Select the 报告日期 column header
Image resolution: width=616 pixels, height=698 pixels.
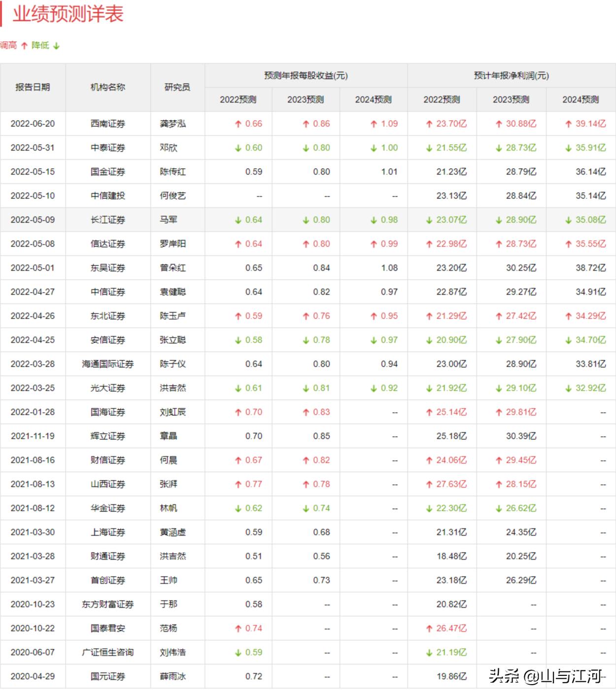(x=33, y=87)
